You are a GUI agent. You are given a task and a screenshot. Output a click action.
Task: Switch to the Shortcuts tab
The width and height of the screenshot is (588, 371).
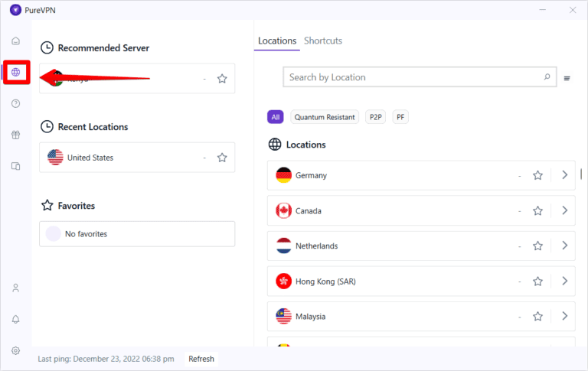point(323,41)
